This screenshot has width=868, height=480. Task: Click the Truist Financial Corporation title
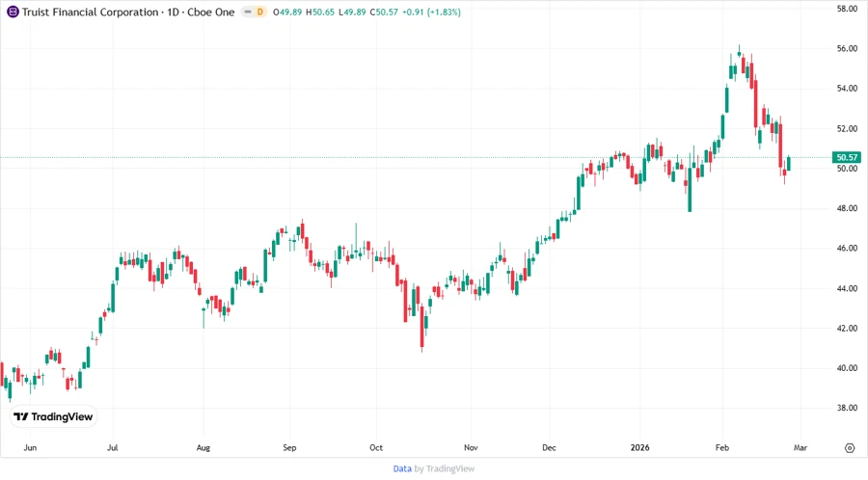(91, 12)
